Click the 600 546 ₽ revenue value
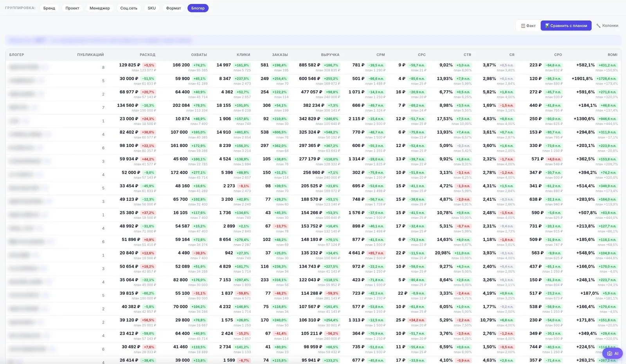 [309, 79]
